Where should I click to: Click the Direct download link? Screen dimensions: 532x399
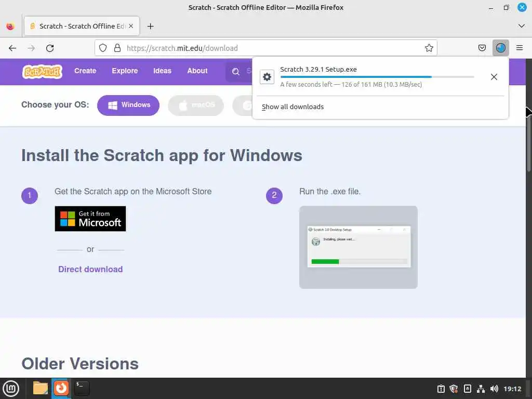[x=90, y=270]
